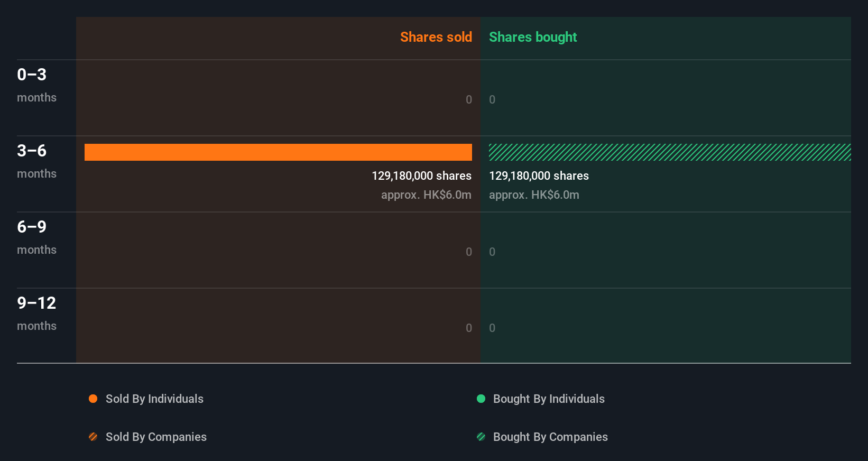Click approx. HK$6.0m under shares bought
Screen dimensions: 868x461
point(534,195)
